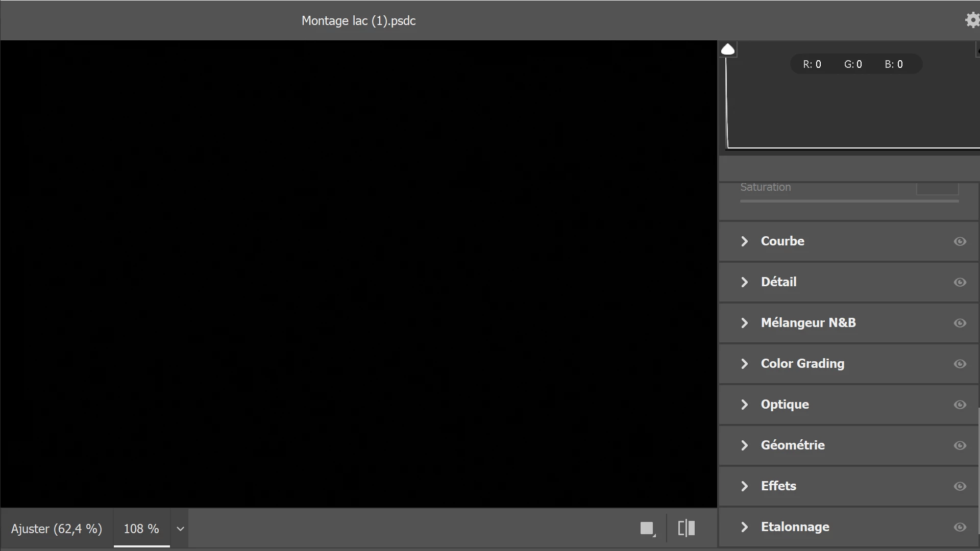Toggle Color Grading eye icon
The height and width of the screenshot is (551, 980).
coord(960,364)
